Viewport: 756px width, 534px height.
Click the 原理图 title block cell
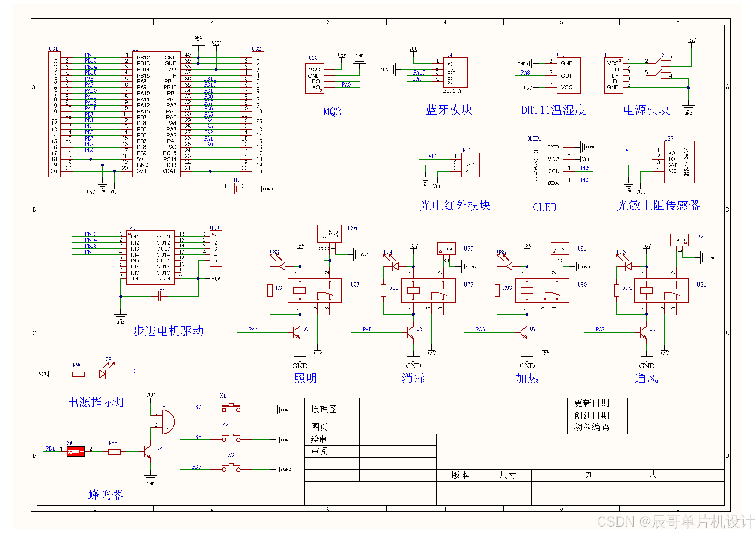(324, 409)
